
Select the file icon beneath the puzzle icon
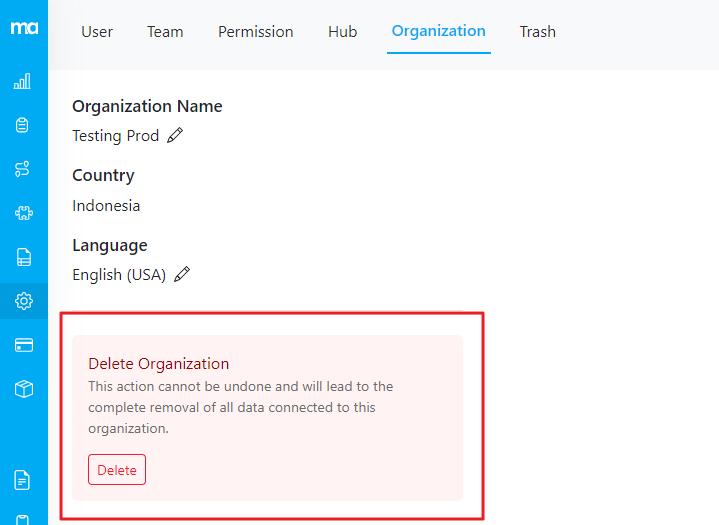click(23, 257)
